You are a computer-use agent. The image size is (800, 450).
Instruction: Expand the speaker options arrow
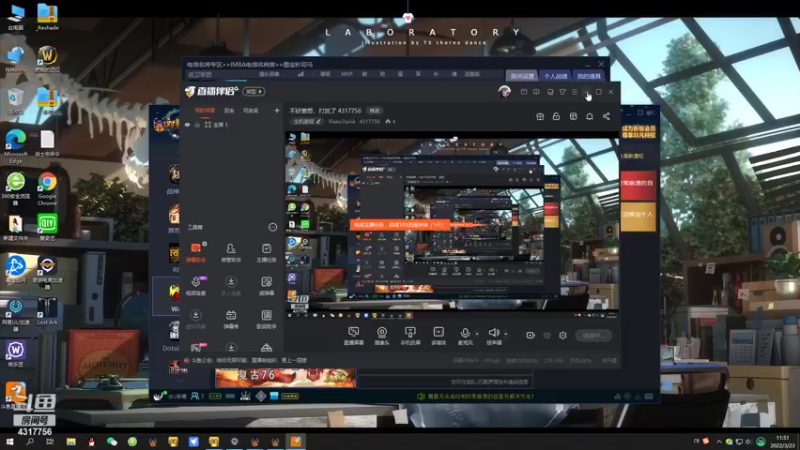pos(506,334)
